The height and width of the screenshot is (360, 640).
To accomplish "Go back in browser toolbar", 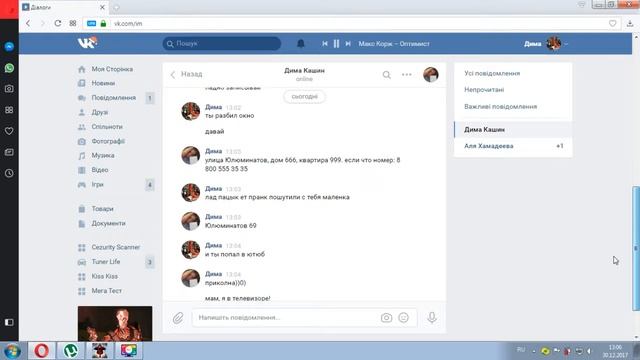I will pos(28,23).
